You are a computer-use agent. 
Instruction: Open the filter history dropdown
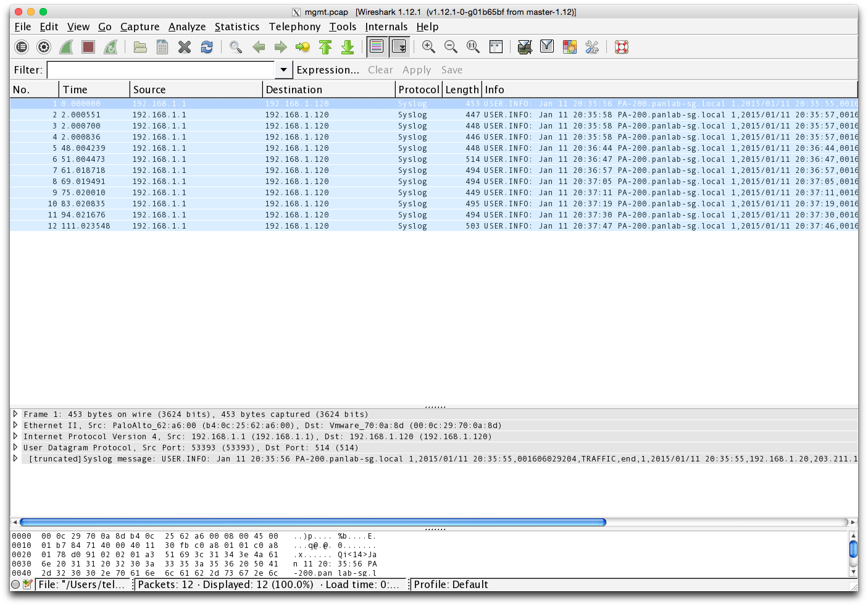point(283,69)
